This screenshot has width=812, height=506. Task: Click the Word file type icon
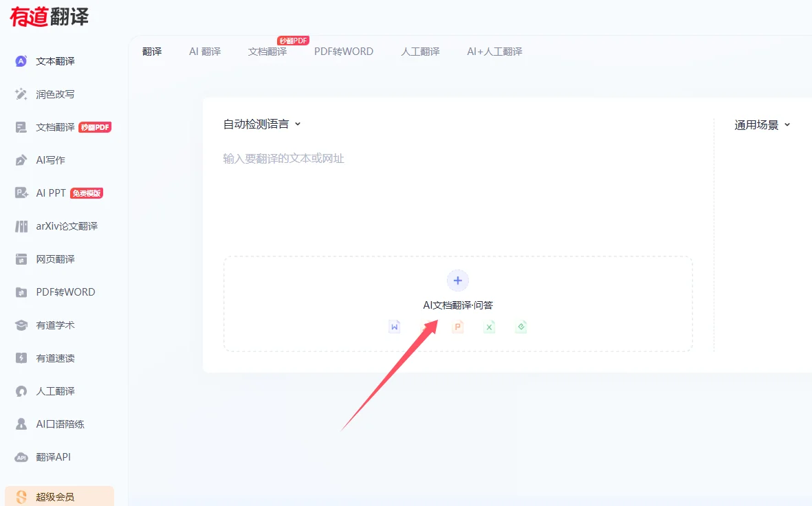[394, 327]
